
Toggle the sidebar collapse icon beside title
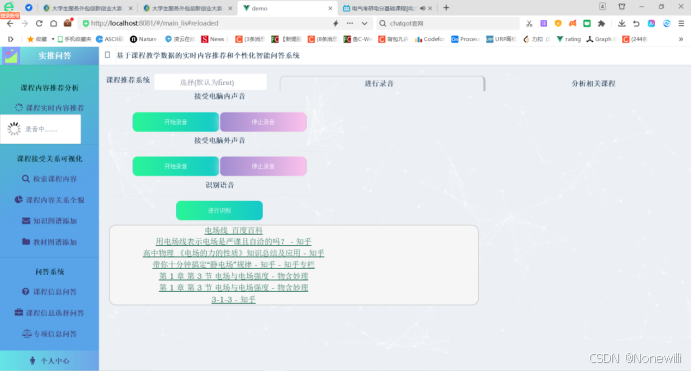coord(107,55)
